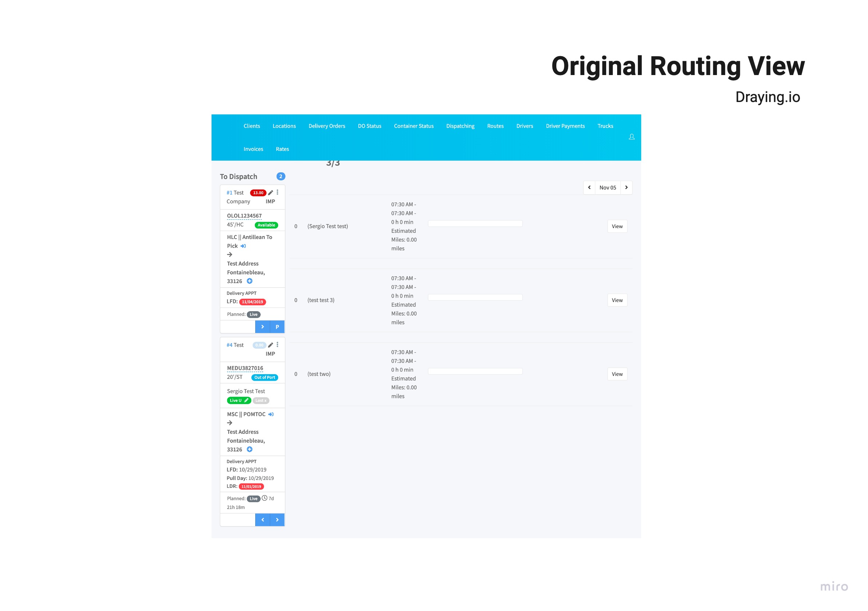Go to next date after Nov 05

tap(626, 187)
